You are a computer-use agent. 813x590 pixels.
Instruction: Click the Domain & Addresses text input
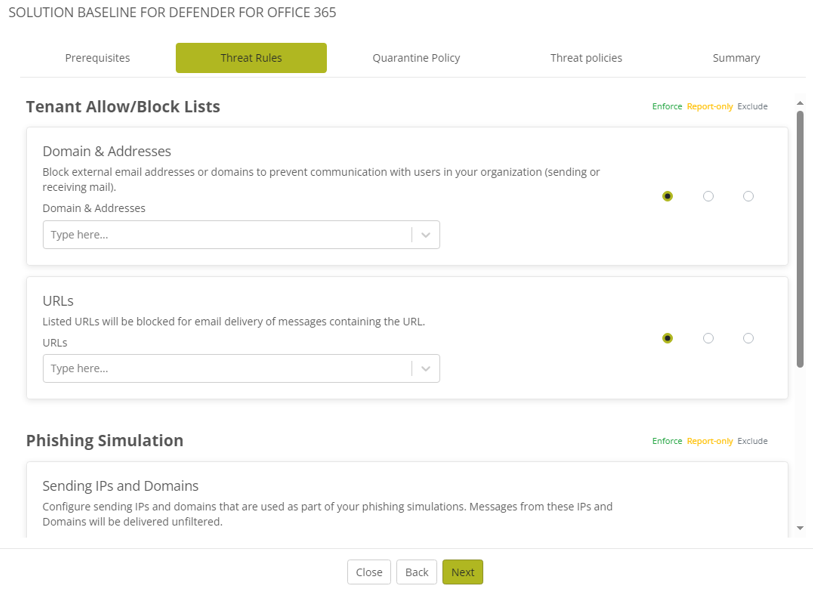tap(226, 235)
